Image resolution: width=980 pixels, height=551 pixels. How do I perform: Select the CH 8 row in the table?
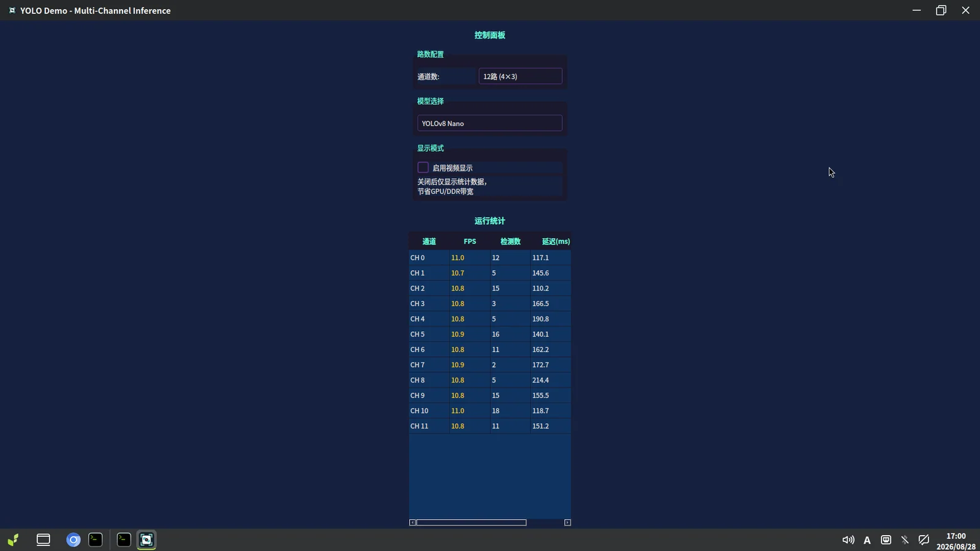click(x=490, y=380)
